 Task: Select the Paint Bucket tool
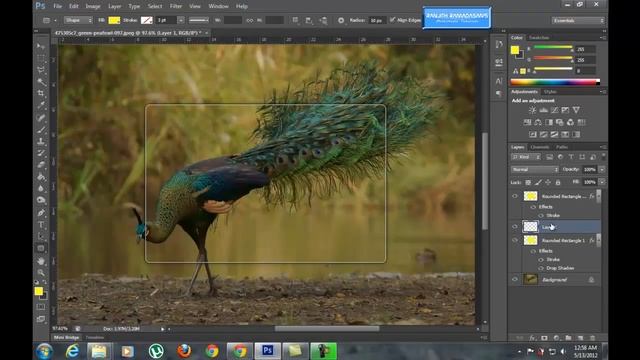point(41,177)
